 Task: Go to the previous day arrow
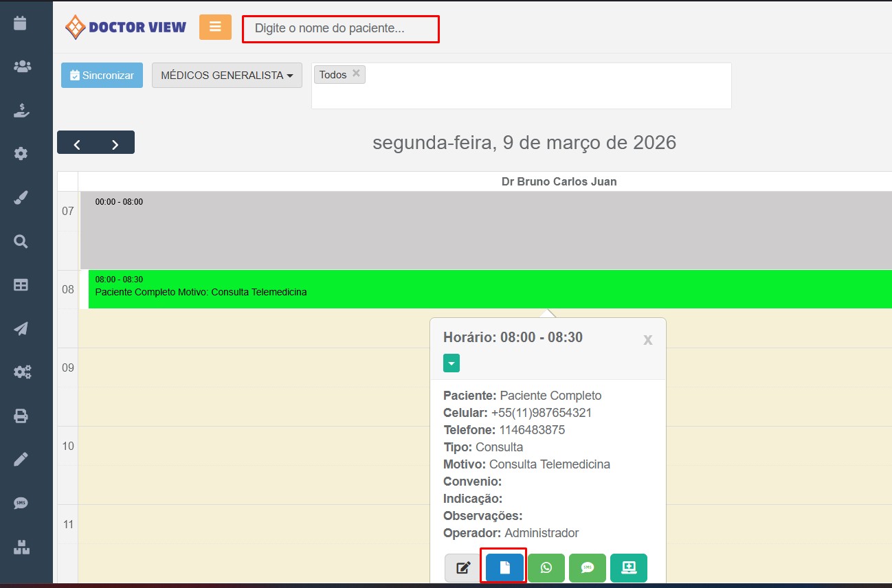(x=77, y=144)
